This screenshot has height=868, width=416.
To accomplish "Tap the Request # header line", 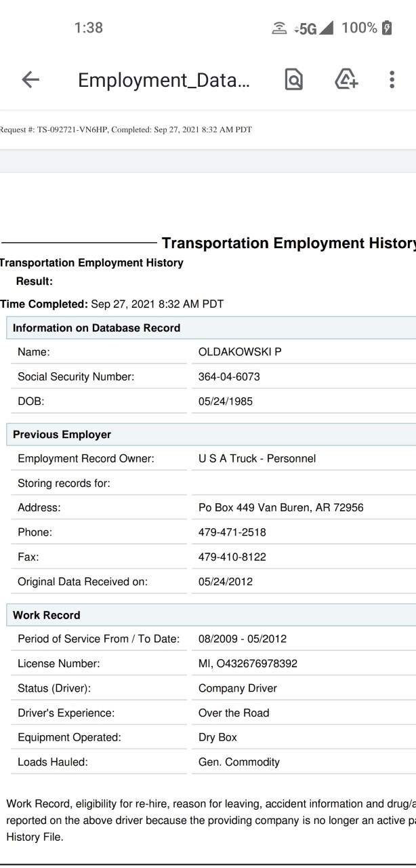I will tap(126, 130).
